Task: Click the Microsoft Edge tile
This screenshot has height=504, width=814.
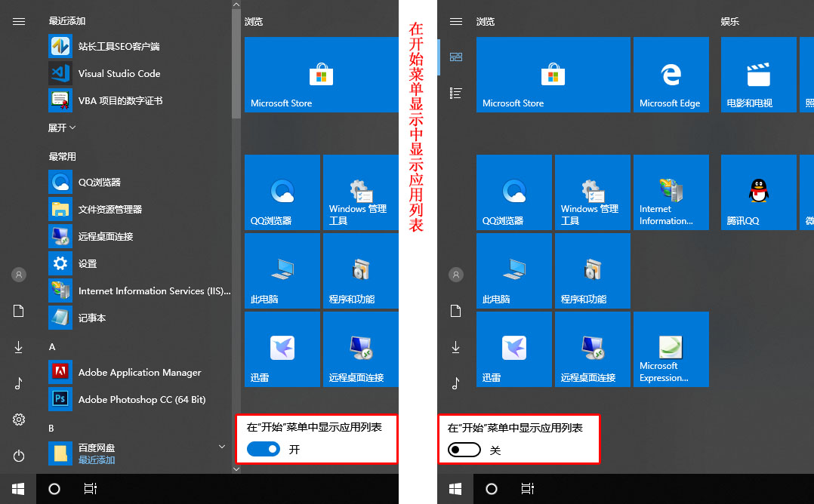Action: point(671,75)
